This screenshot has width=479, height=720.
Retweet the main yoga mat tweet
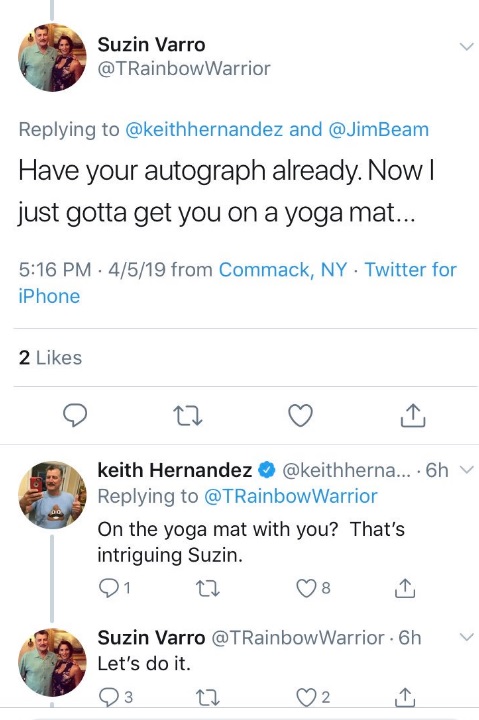tap(188, 416)
